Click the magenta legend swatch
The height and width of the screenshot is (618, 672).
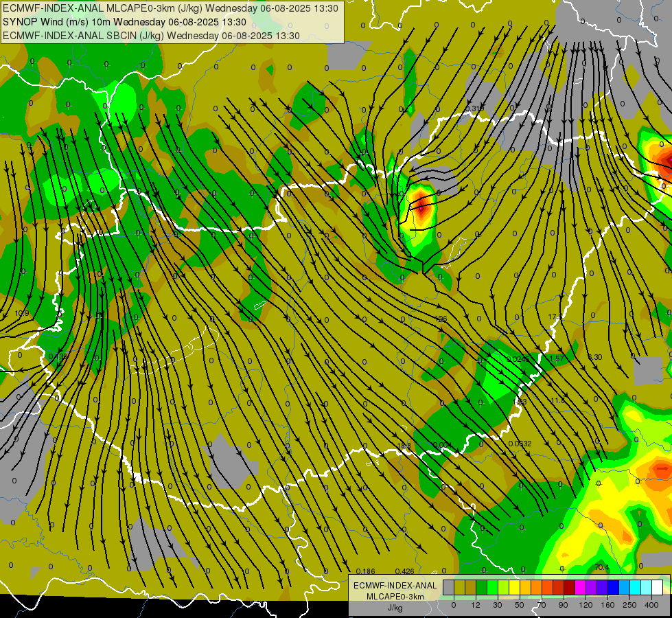coord(581,587)
